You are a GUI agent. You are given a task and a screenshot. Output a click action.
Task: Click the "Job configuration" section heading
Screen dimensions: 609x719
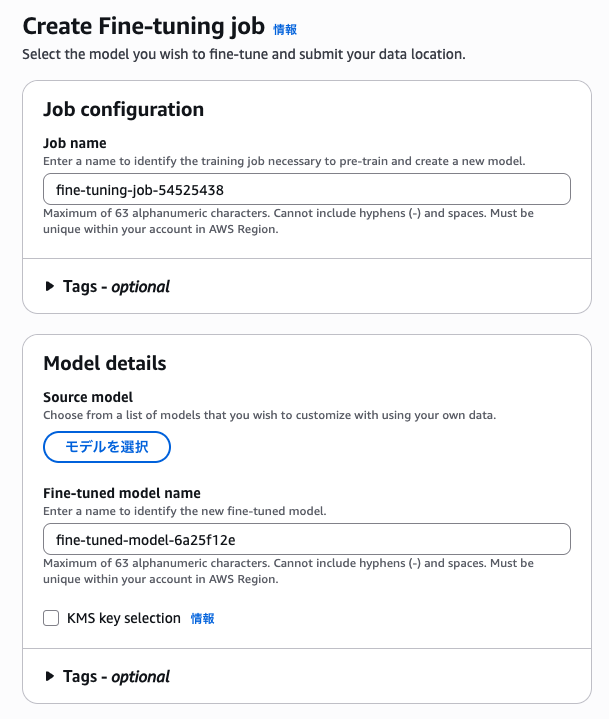tap(123, 109)
